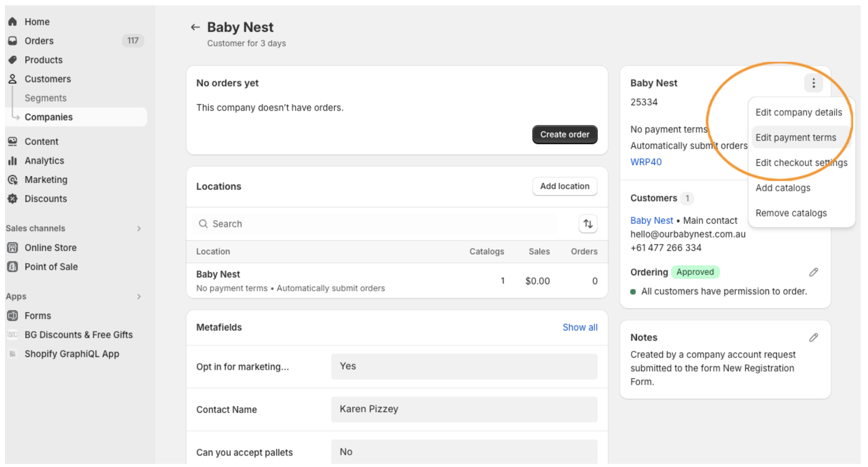Click the Point of Sale icon

(x=13, y=267)
